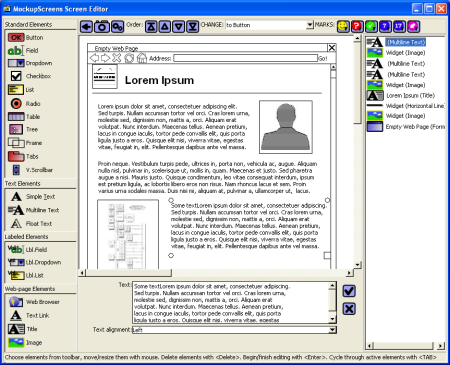Screen dimensions: 450x365
Task: Select the Field element tool
Action: (x=23, y=50)
